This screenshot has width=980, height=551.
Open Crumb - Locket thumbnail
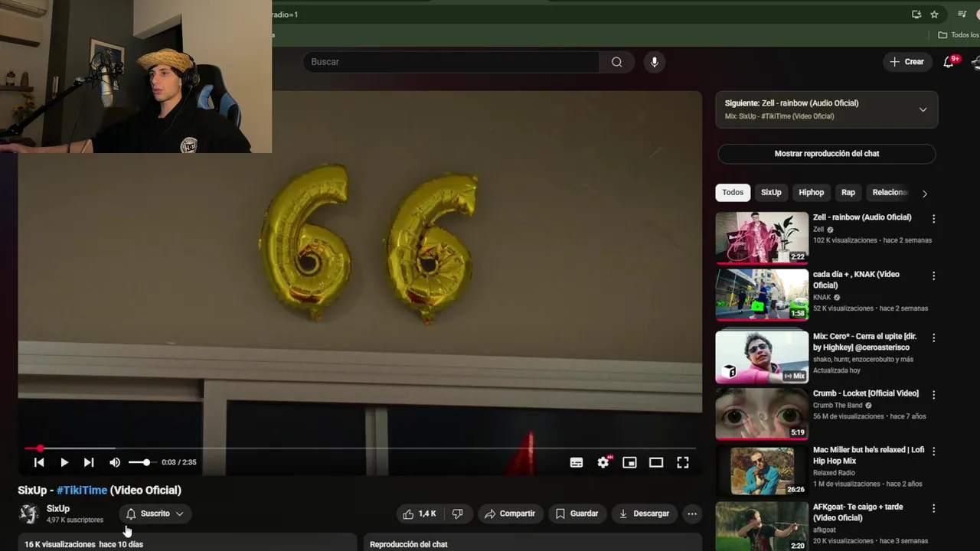[x=762, y=414]
